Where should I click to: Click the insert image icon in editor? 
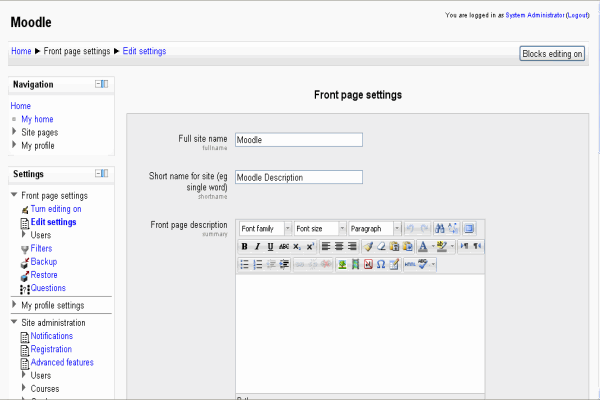click(x=342, y=264)
